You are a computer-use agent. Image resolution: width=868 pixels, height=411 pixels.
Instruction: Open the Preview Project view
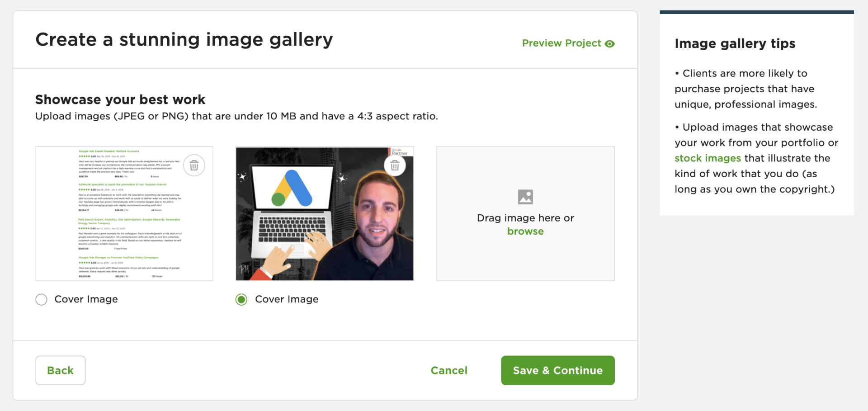(562, 43)
